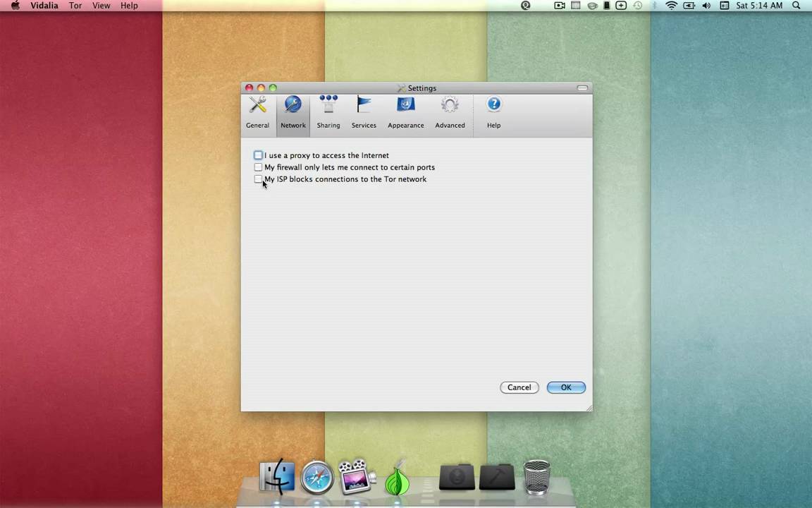Launch Safari from the Dock
The height and width of the screenshot is (508, 812).
pos(317,477)
